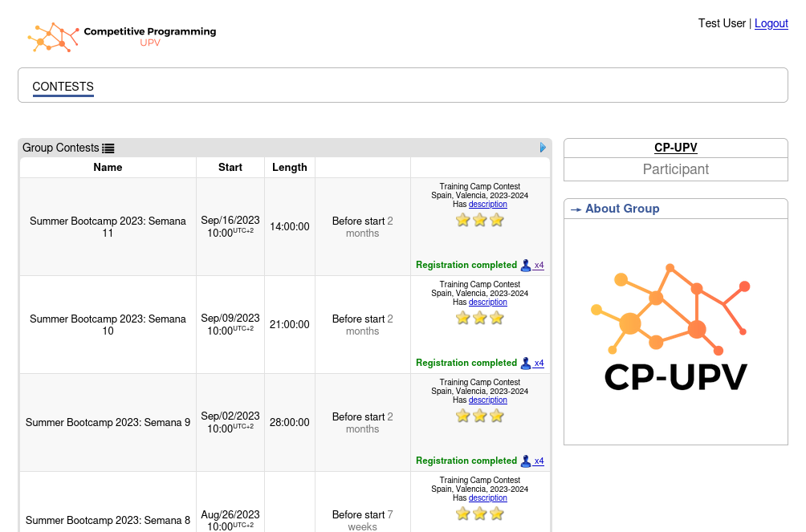
Task: Open description link for Semana 9
Action: (488, 400)
